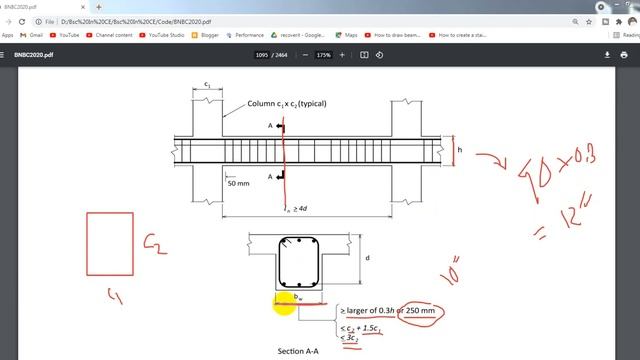Click the 'larger of 0.3h or 250 mm' text
This screenshot has width=640, height=360.
coord(391,311)
